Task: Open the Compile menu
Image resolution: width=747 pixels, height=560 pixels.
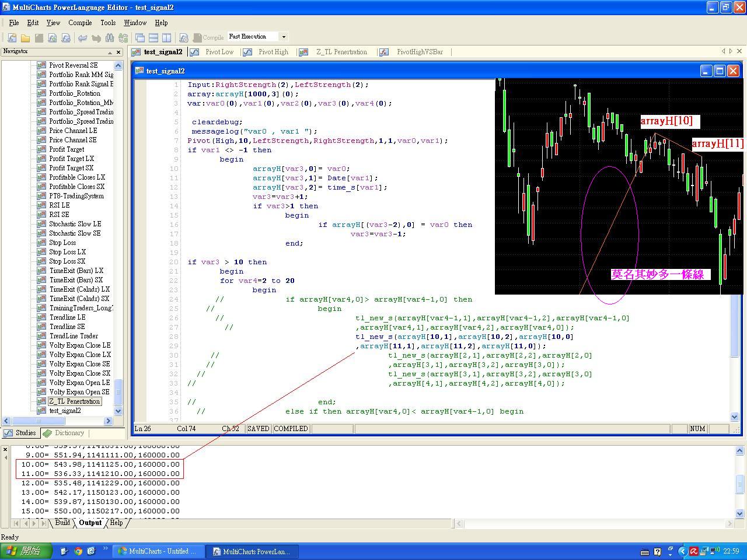Action: point(80,23)
